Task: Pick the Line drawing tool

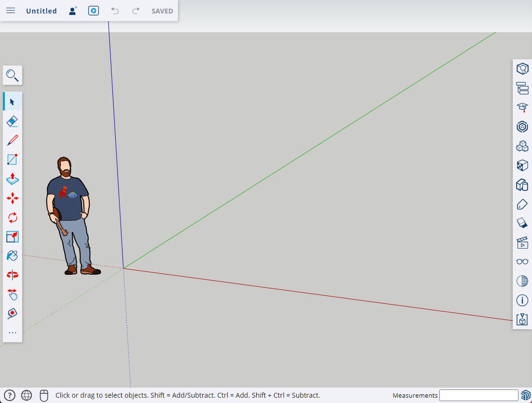Action: click(12, 140)
